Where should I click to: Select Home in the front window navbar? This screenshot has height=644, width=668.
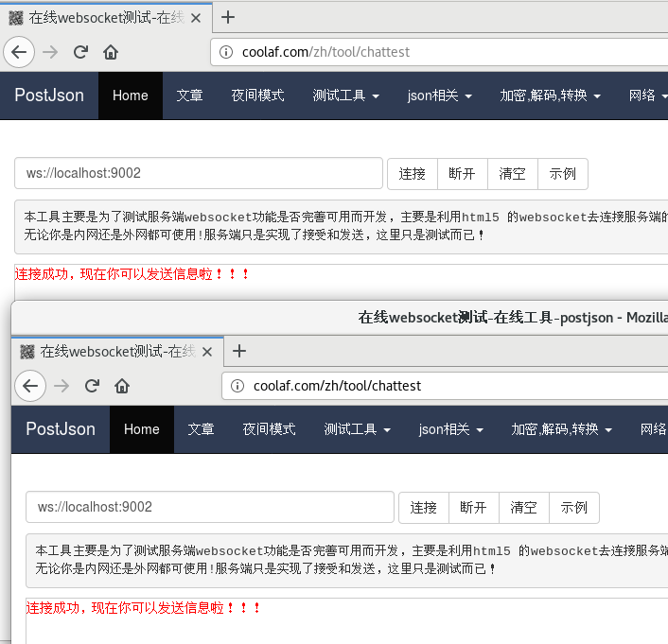(x=142, y=429)
